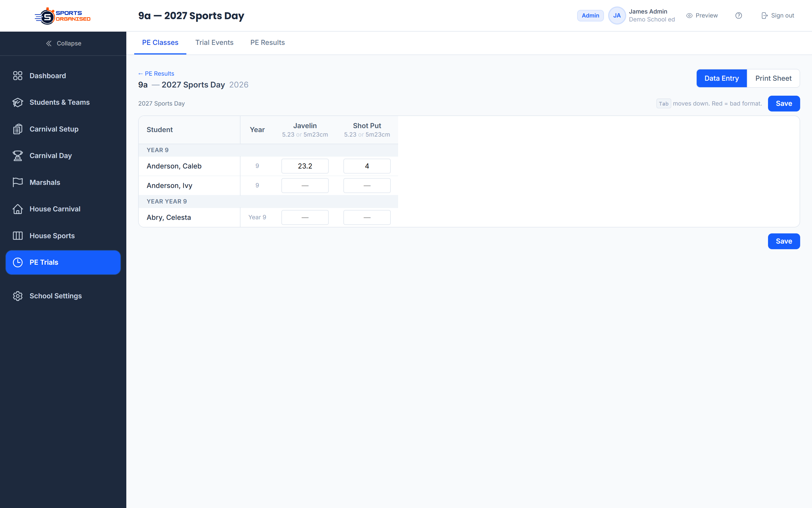Click the Carnival Day trophy icon
Image resolution: width=812 pixels, height=508 pixels.
point(18,156)
